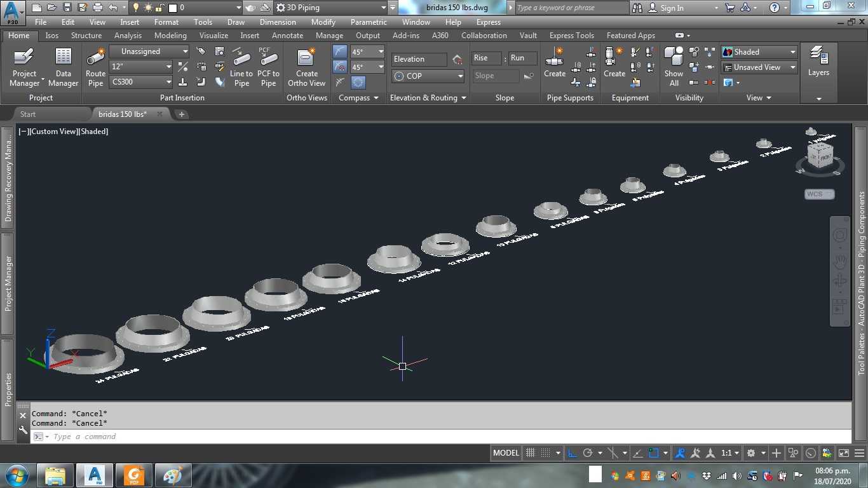The image size is (868, 488).
Task: Click the layer 0 color swatch
Action: (x=173, y=8)
